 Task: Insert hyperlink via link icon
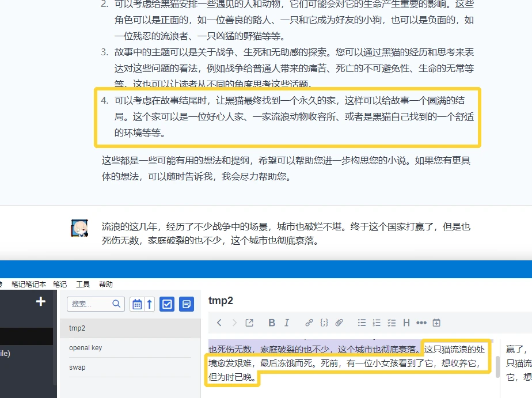click(x=309, y=323)
